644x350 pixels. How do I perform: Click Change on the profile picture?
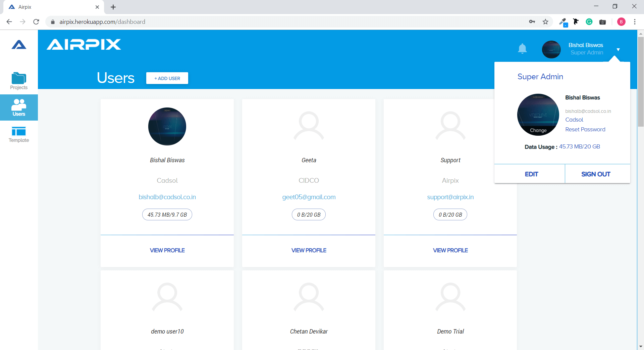[538, 130]
